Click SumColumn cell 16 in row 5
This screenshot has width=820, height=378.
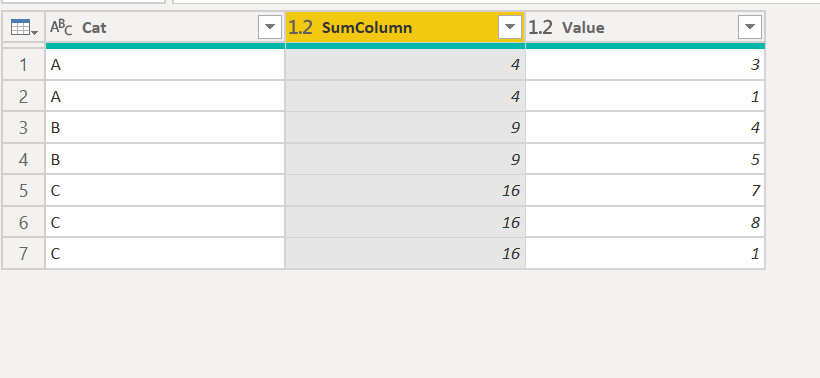(405, 190)
